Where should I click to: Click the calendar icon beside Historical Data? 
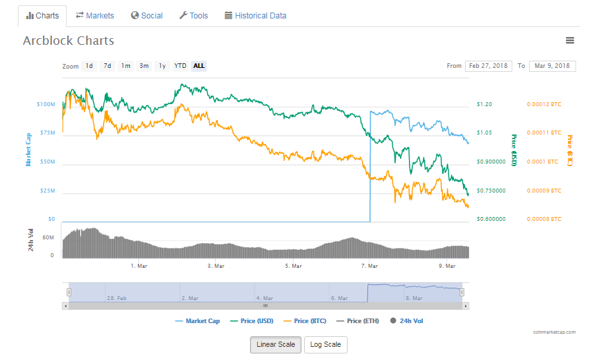[x=228, y=16]
